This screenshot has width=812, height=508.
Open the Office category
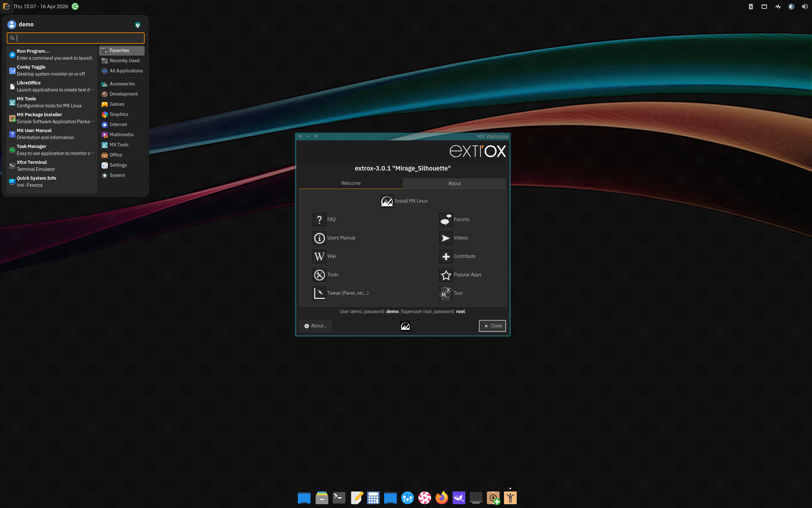pyautogui.click(x=121, y=155)
